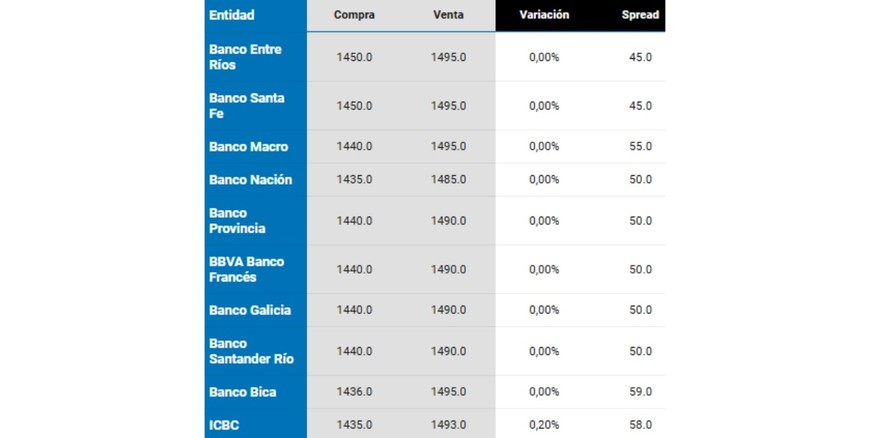870x438 pixels.
Task: Open the Banco Bica entry
Action: pyautogui.click(x=242, y=392)
